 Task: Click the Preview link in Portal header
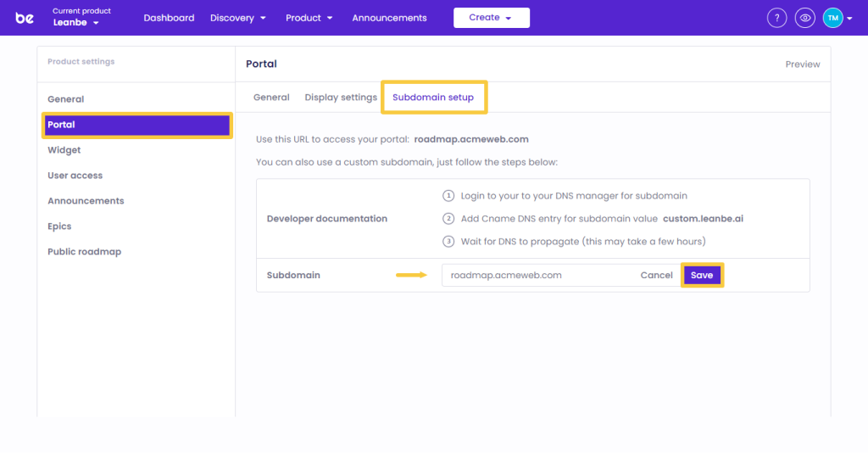coord(802,64)
